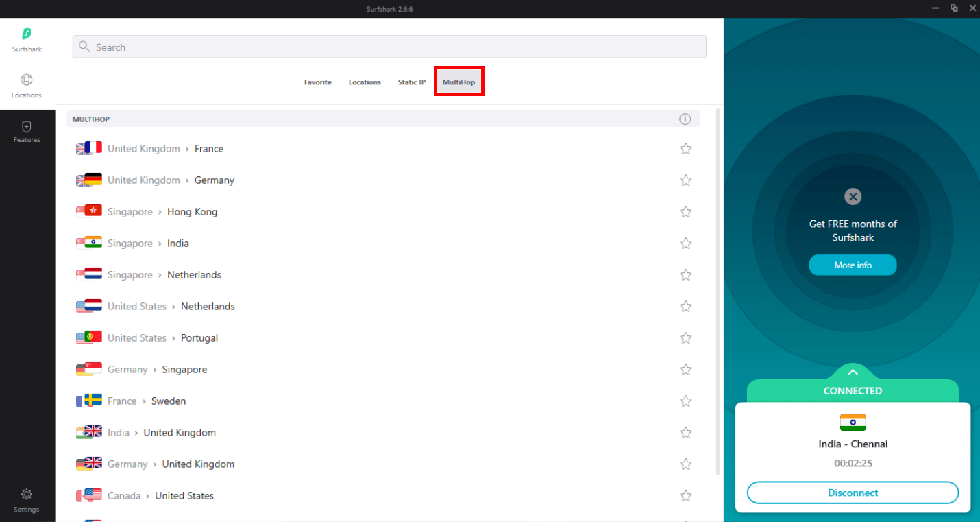Image resolution: width=980 pixels, height=522 pixels.
Task: Favorite United States to Netherlands route
Action: coord(685,307)
